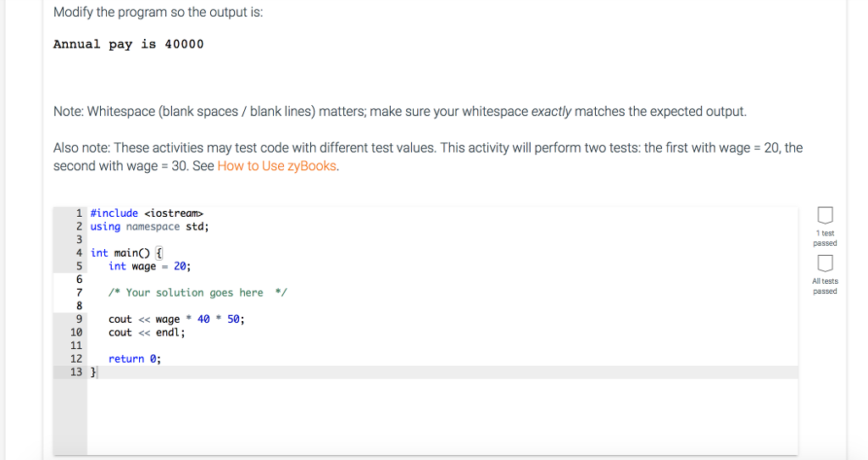868x460 pixels.
Task: Click code line 'using namespace std;'
Action: (x=149, y=226)
